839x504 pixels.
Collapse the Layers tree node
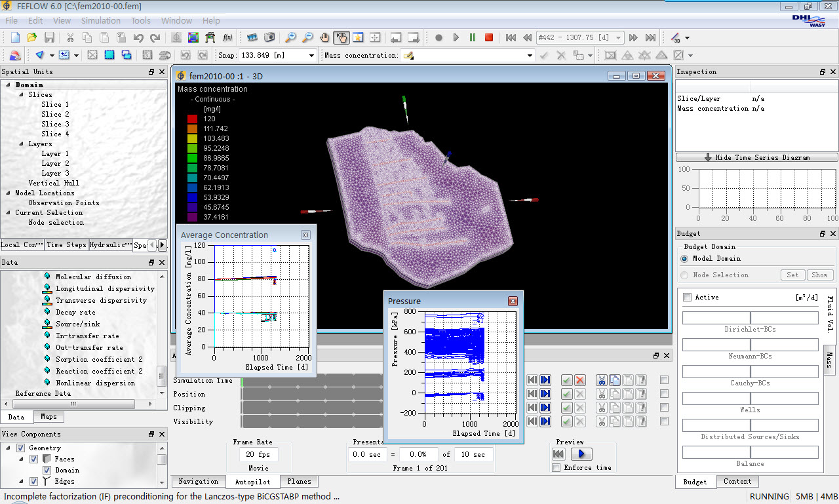22,144
